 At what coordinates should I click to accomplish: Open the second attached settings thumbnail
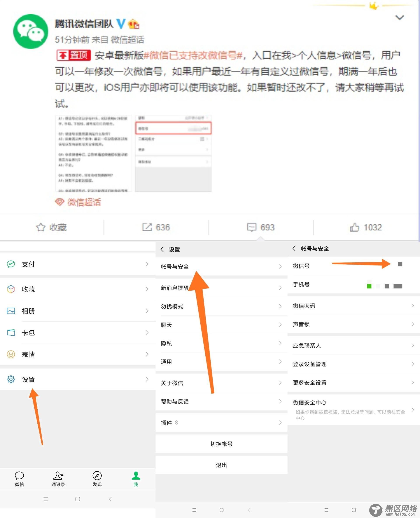point(173,153)
